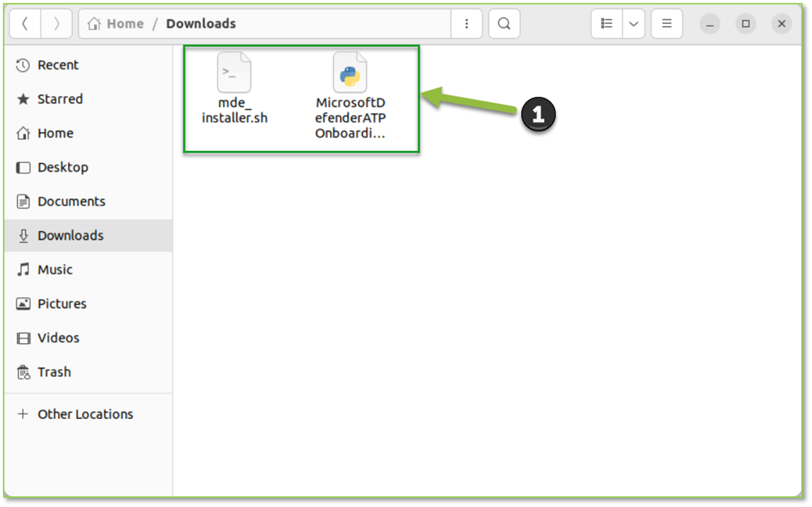Open the hamburger main menu
This screenshot has height=507, width=812.
point(666,23)
